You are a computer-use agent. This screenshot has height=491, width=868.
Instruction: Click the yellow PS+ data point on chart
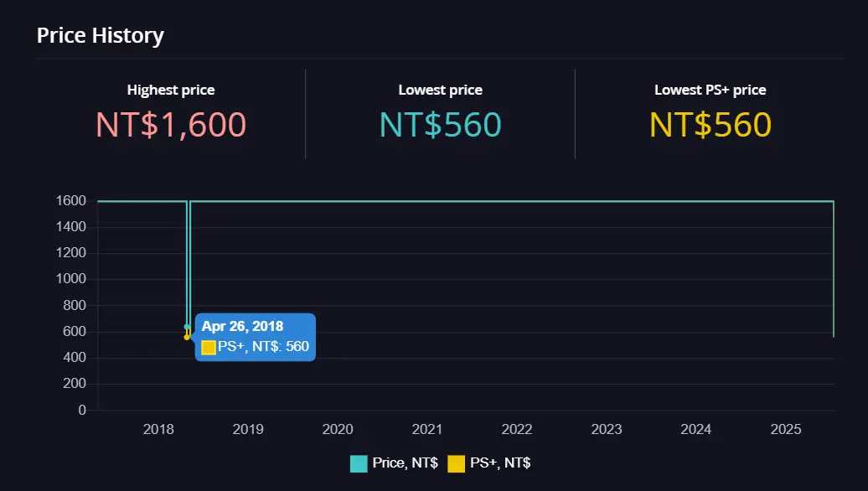(x=187, y=337)
